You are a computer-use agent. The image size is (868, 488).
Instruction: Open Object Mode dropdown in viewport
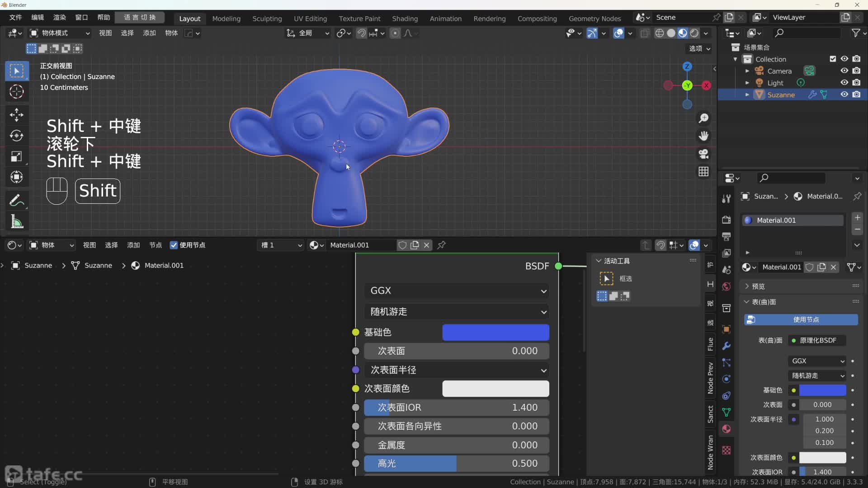pyautogui.click(x=59, y=33)
